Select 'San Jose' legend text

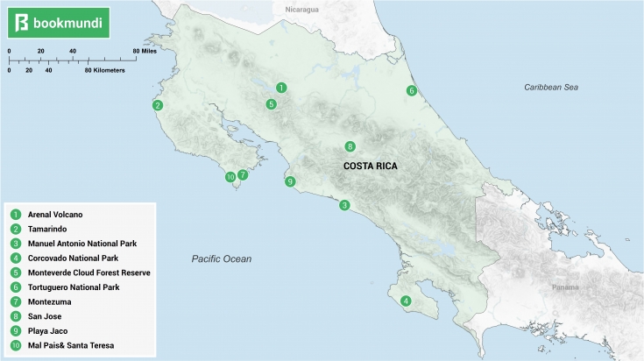(45, 316)
